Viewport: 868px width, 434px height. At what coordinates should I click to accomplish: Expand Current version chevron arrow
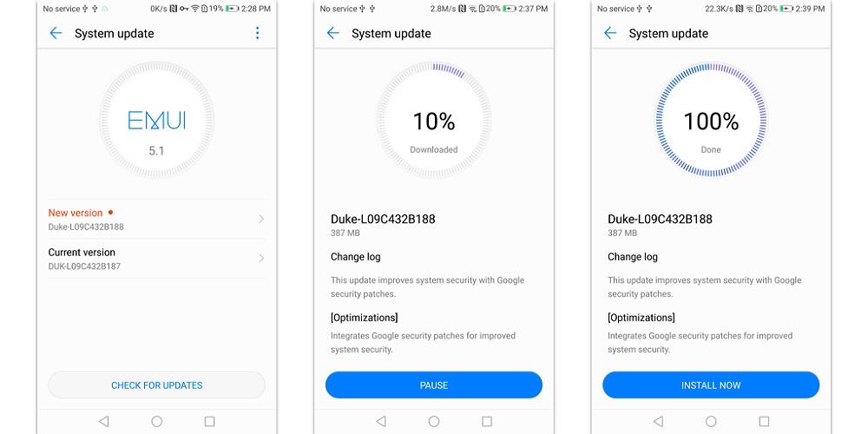261,259
